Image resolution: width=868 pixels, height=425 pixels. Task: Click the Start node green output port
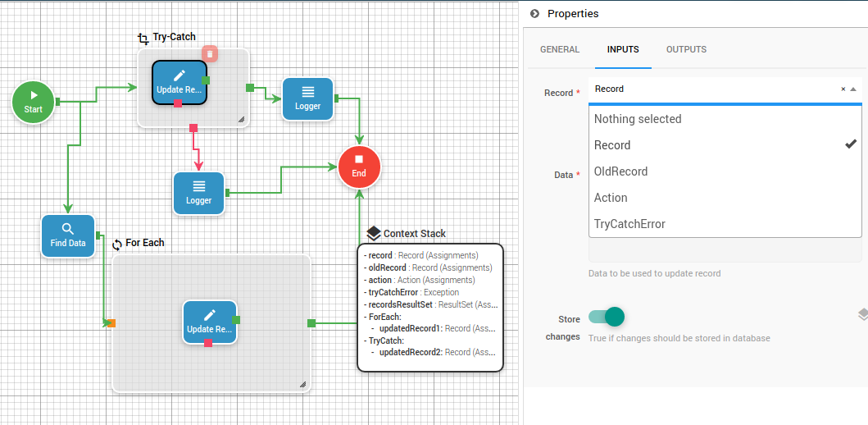pos(57,102)
